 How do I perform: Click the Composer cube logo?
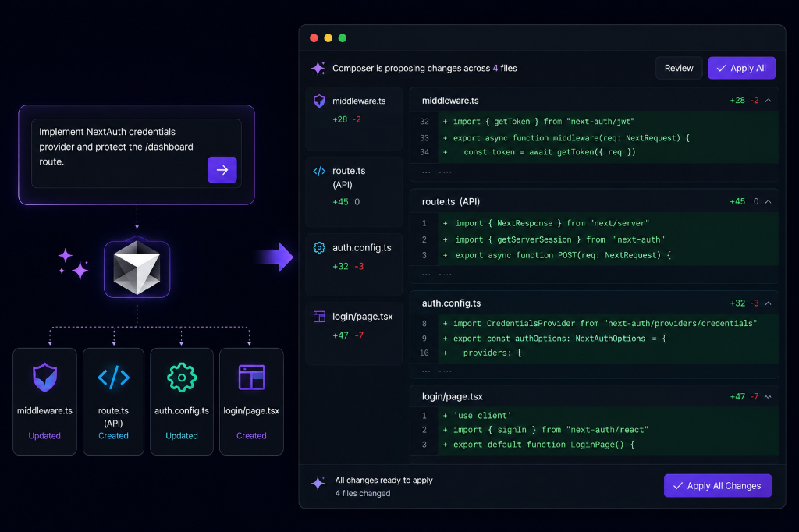(137, 268)
